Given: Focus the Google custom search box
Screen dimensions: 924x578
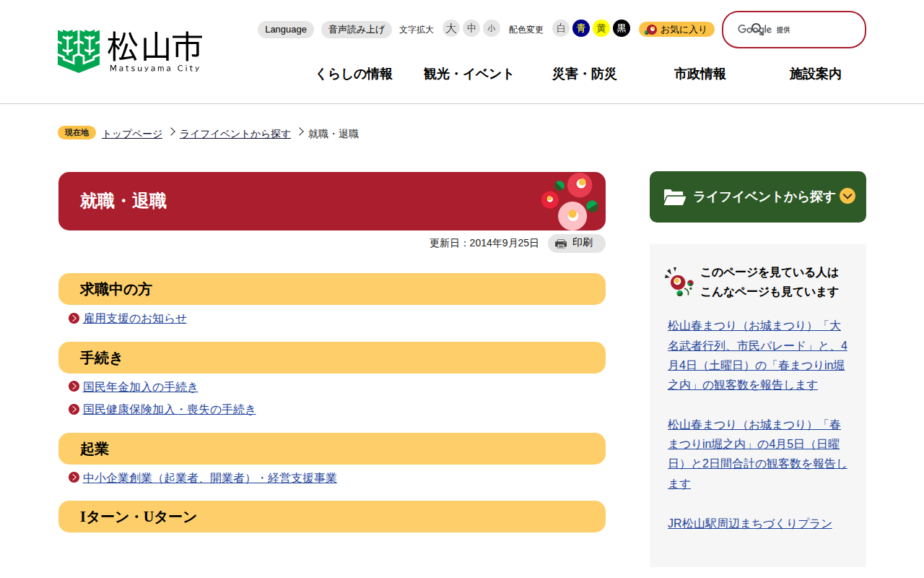Looking at the screenshot, I should tap(794, 30).
